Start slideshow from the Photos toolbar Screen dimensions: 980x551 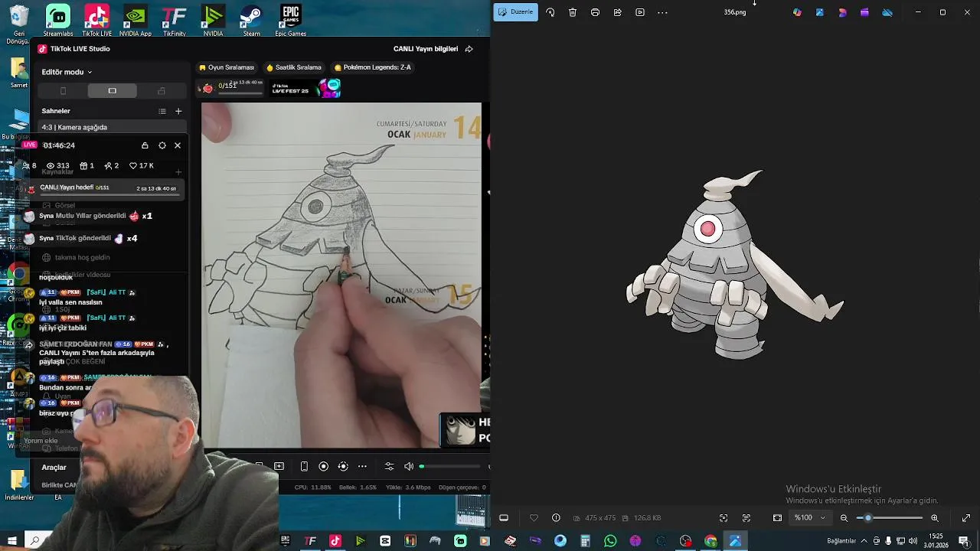640,12
